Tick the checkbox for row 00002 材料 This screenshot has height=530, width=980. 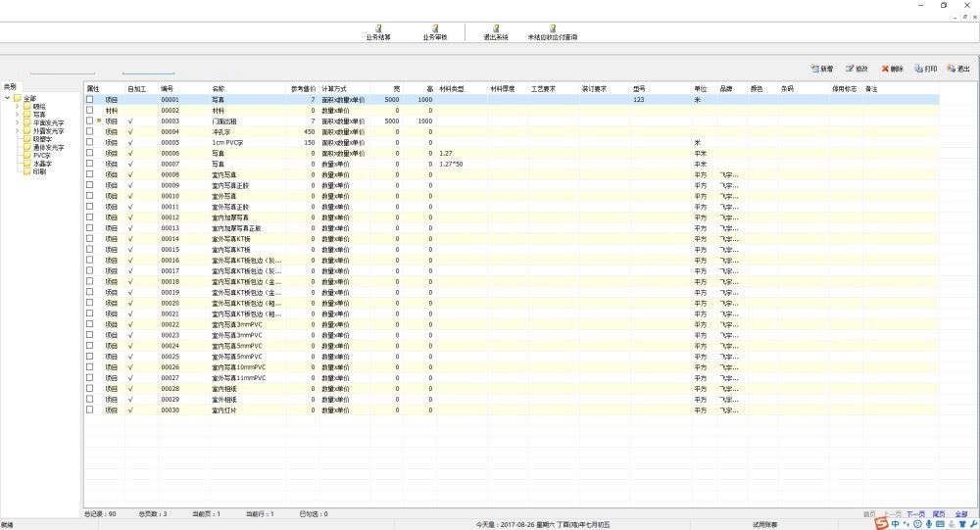[90, 110]
